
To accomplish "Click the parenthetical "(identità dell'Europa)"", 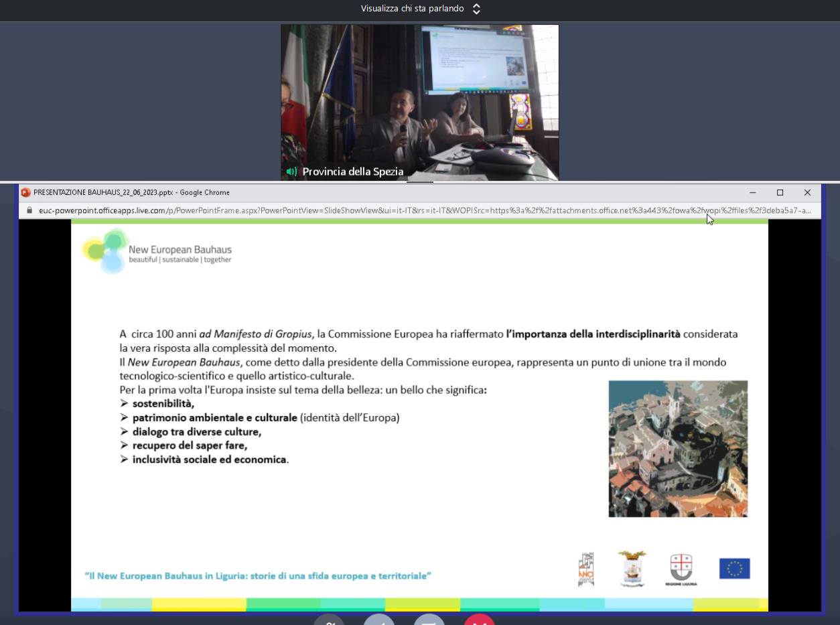I will coord(350,417).
